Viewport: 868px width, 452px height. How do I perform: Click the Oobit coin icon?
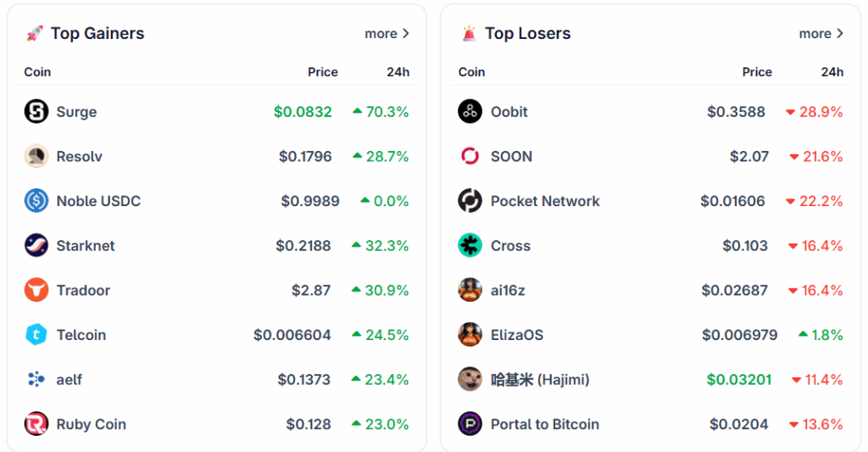coord(470,112)
